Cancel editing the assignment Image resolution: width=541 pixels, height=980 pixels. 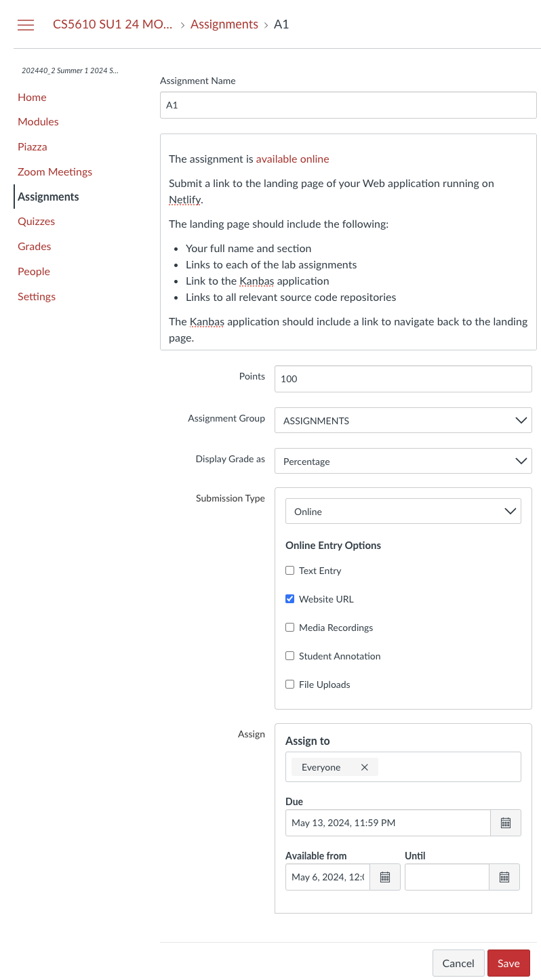click(x=458, y=963)
